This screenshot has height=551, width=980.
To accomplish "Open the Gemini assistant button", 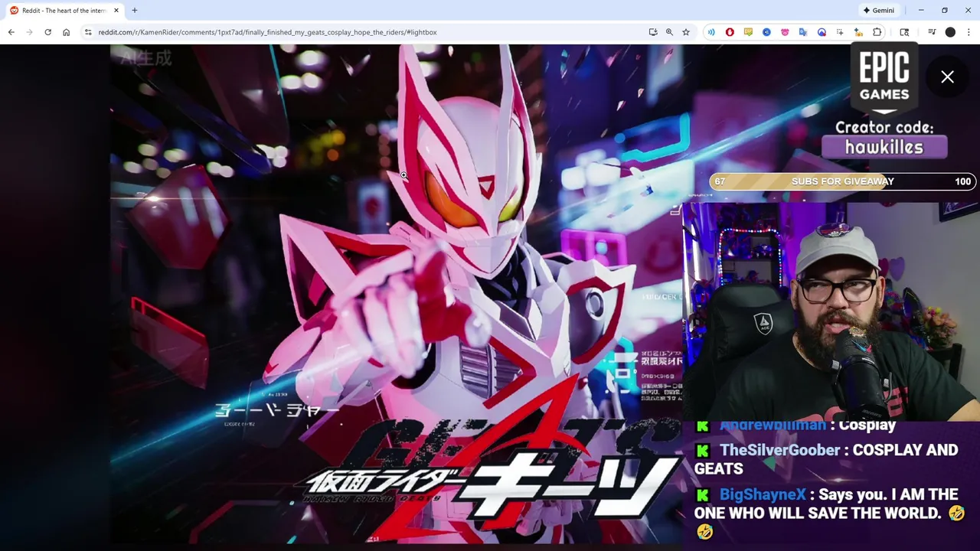I will click(x=879, y=10).
